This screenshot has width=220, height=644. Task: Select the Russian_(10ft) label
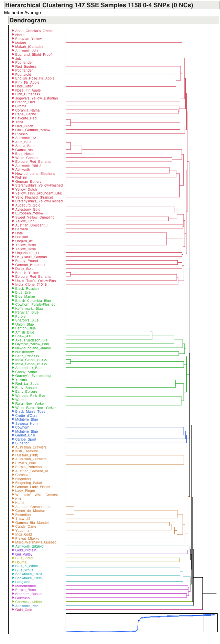click(27, 455)
